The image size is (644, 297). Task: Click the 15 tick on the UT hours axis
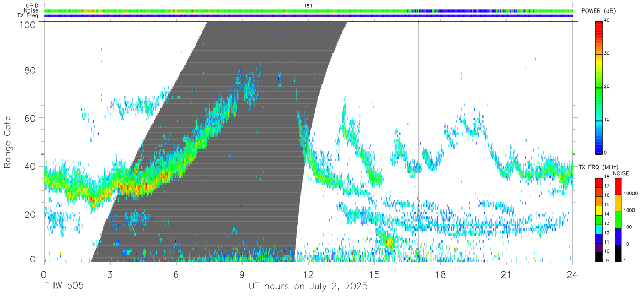pyautogui.click(x=374, y=273)
